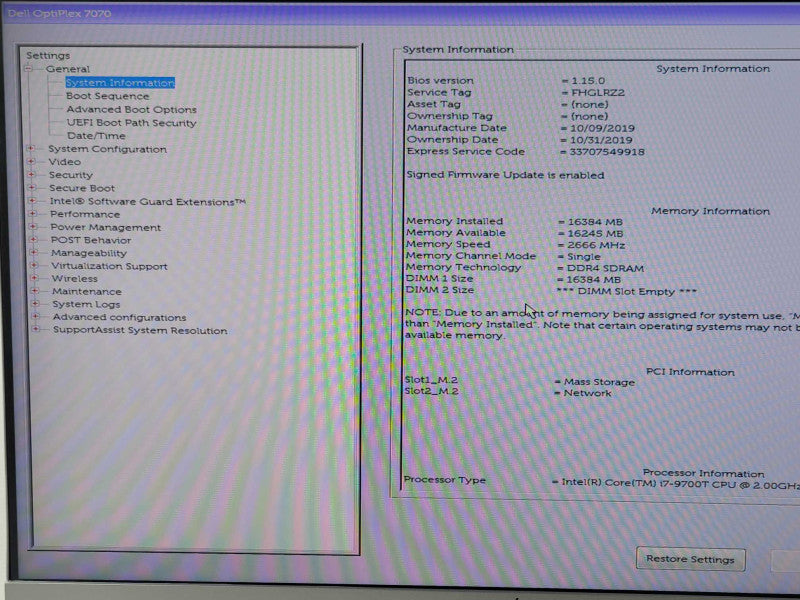Select the Performance category label
The height and width of the screenshot is (600, 800).
tap(85, 214)
